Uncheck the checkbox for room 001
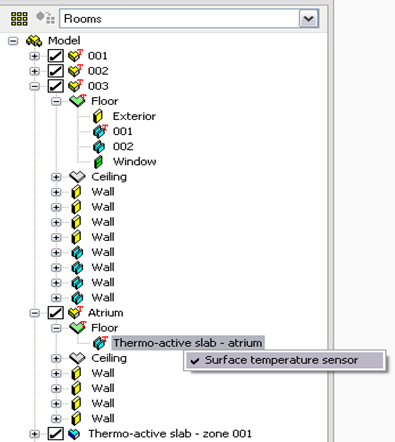 tap(55, 56)
